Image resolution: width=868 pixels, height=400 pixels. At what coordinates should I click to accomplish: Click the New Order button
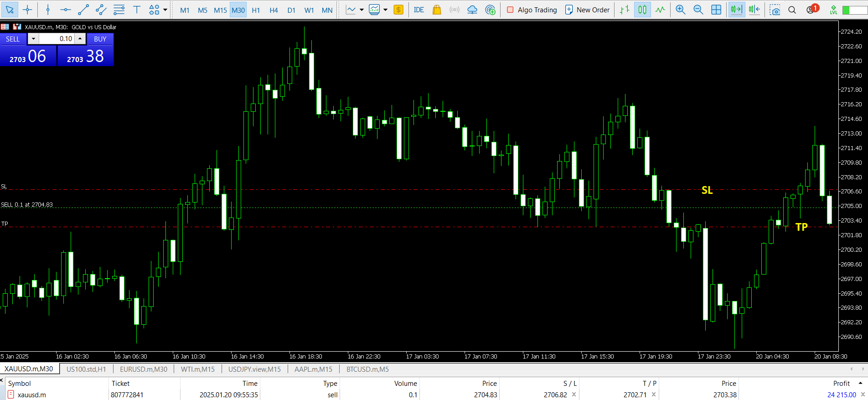tap(587, 10)
